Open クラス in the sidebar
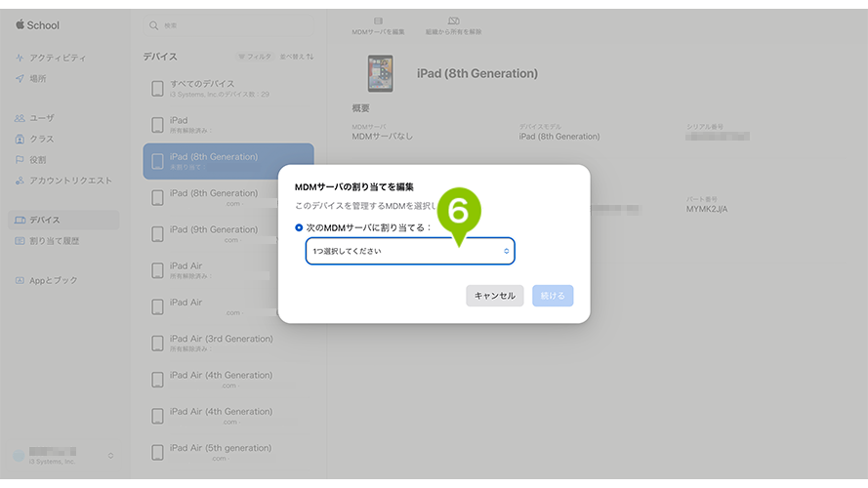This screenshot has height=488, width=868. pos(42,139)
